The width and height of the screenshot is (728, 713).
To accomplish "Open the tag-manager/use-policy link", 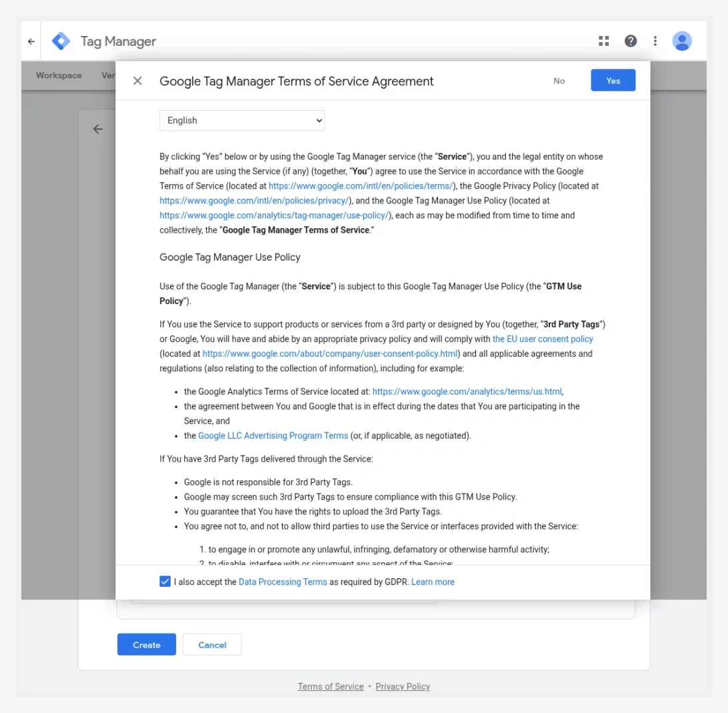I will [274, 215].
